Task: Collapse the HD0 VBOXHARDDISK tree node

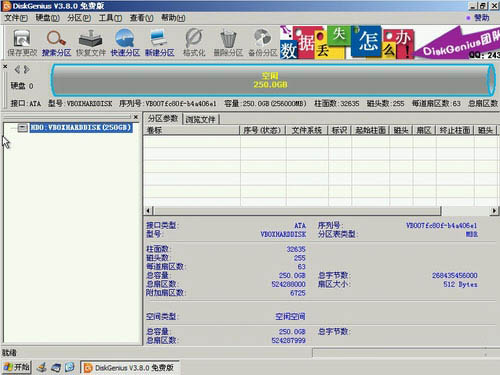Action: (x=22, y=128)
